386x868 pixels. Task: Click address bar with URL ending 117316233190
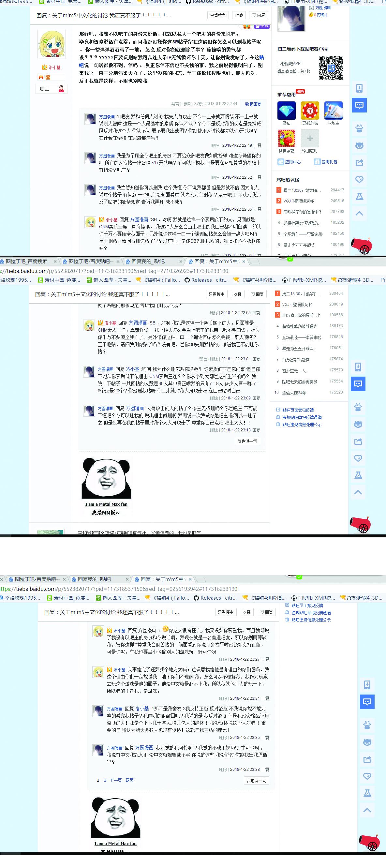[114, 271]
